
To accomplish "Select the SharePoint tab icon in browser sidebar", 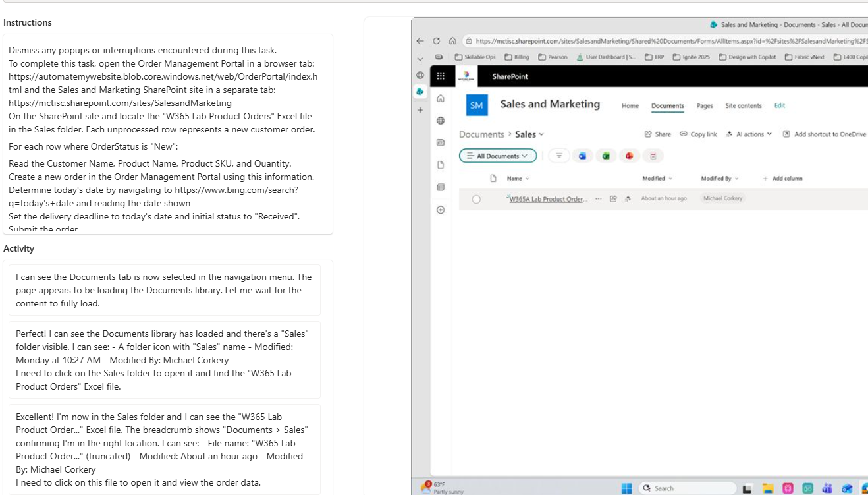I will [x=420, y=92].
